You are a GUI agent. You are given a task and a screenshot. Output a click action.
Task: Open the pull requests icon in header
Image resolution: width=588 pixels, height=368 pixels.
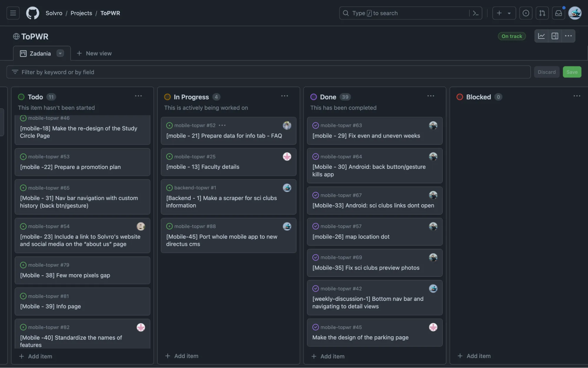(542, 13)
